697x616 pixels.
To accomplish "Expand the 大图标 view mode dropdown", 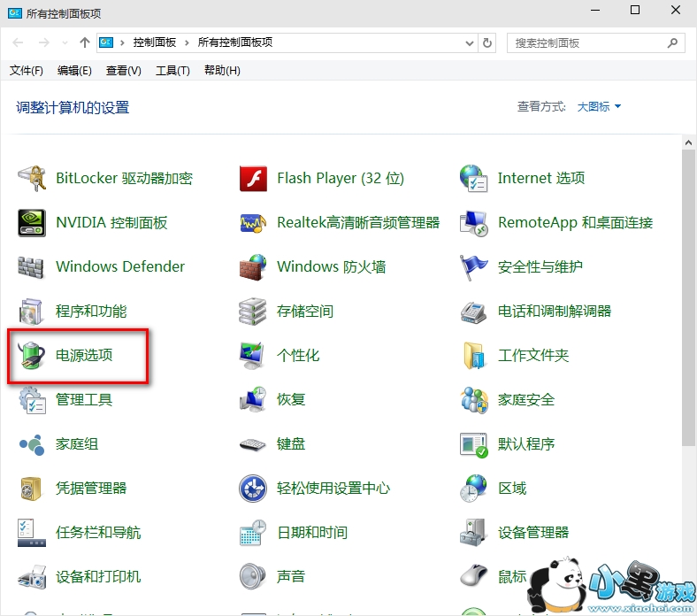I will coord(599,107).
